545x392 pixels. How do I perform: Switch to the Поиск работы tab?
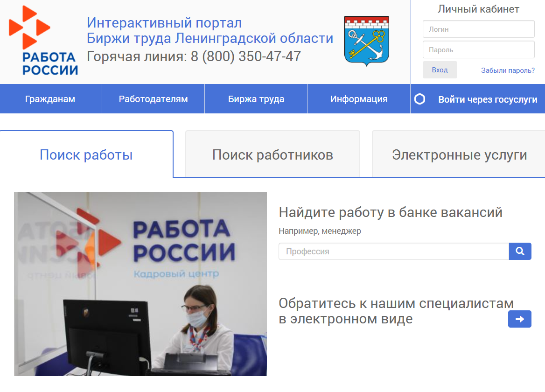pyautogui.click(x=86, y=154)
